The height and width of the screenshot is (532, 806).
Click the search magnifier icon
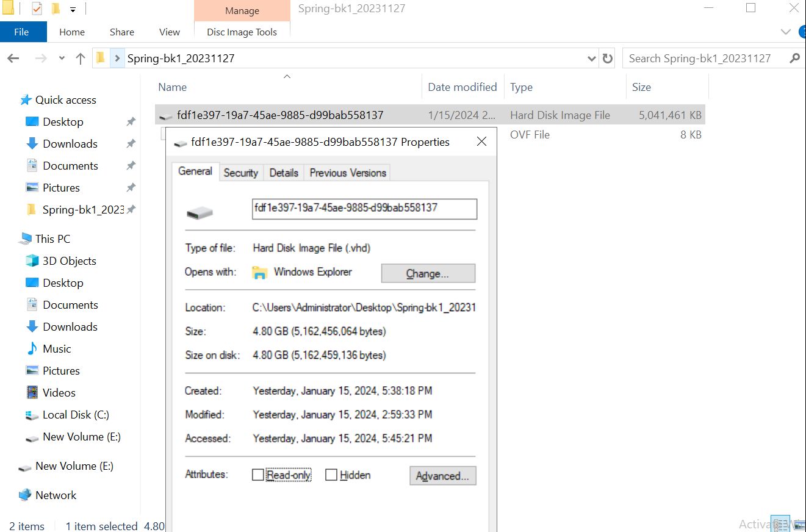[x=794, y=59]
